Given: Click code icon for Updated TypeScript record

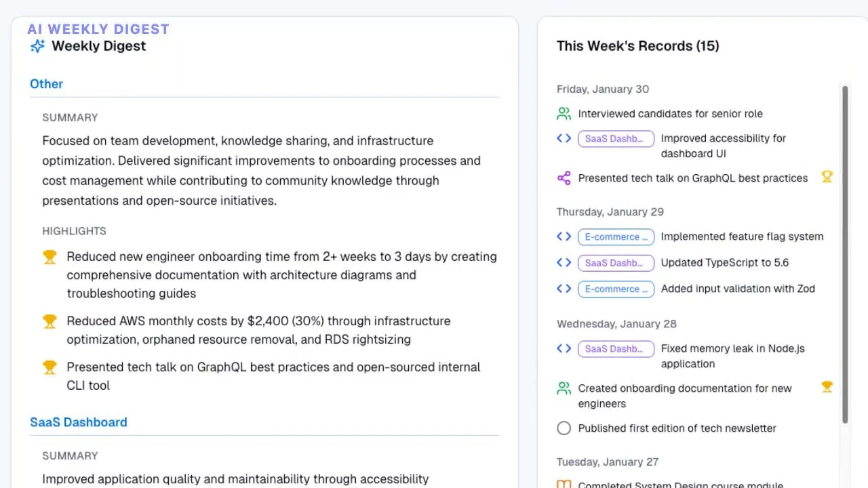Looking at the screenshot, I should [564, 262].
